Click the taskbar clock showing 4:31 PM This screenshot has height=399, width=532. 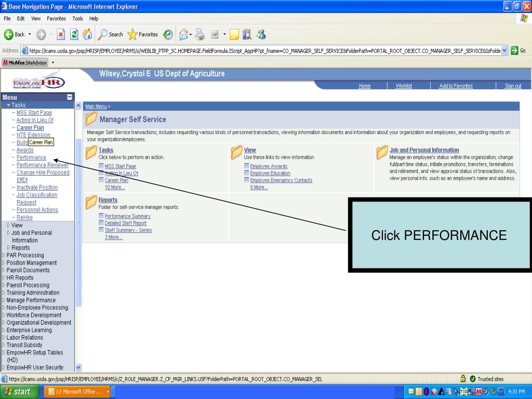516,392
